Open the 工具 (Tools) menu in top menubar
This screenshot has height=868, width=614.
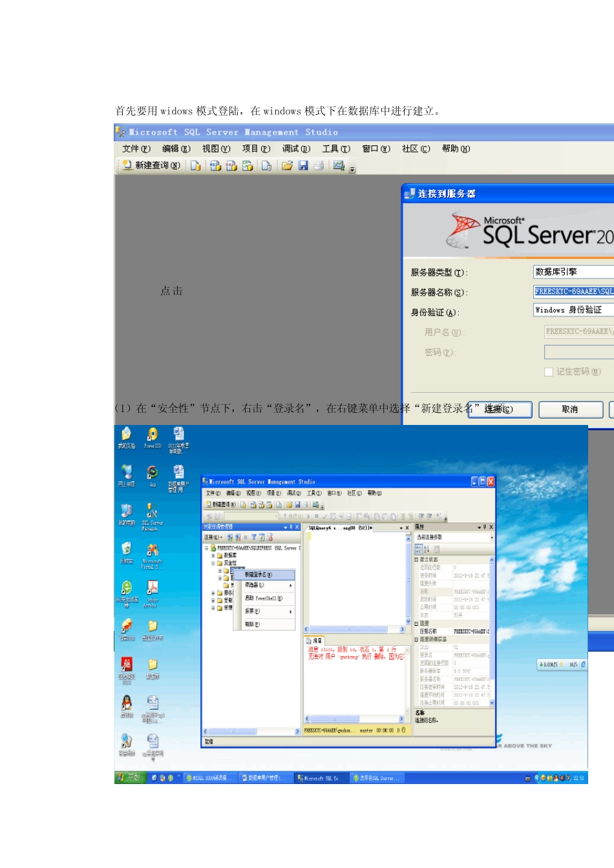tap(336, 149)
